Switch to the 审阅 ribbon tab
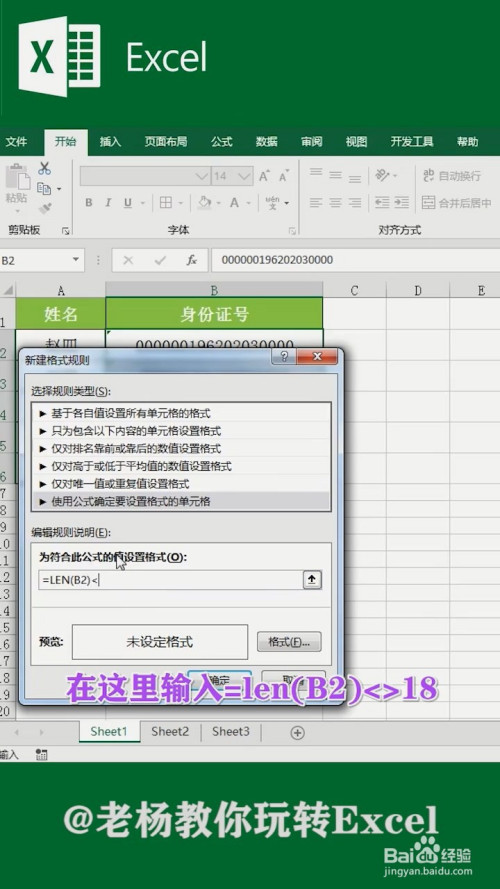 pyautogui.click(x=311, y=142)
